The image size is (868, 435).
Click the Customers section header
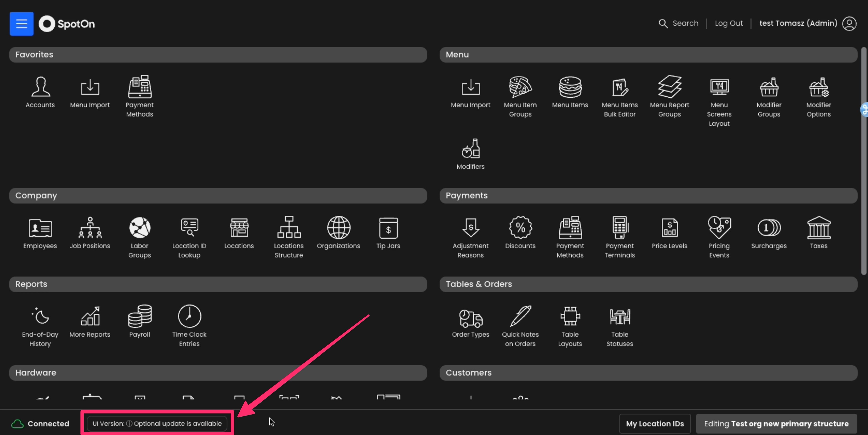tap(648, 373)
